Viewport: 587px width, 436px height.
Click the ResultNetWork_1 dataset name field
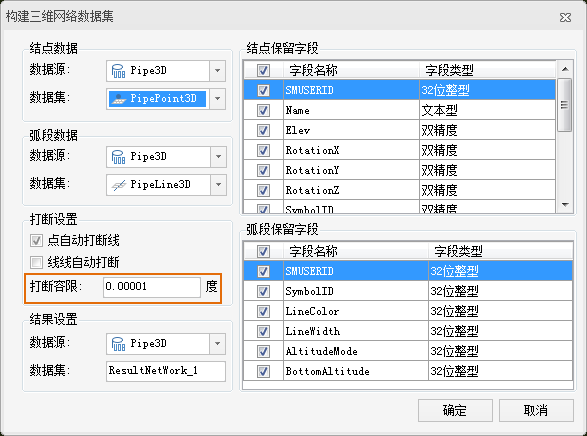pyautogui.click(x=166, y=371)
